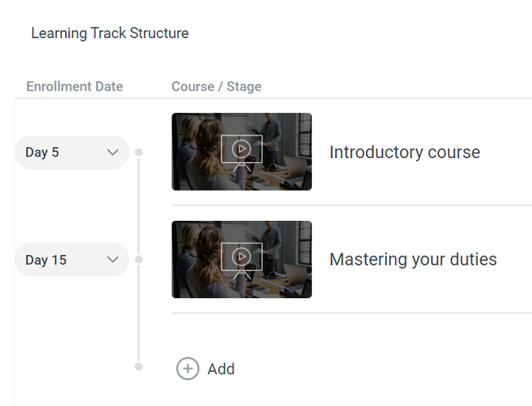Viewport: 532px width, 406px height.
Task: Open the Mastering your duties title
Action: [x=413, y=260]
